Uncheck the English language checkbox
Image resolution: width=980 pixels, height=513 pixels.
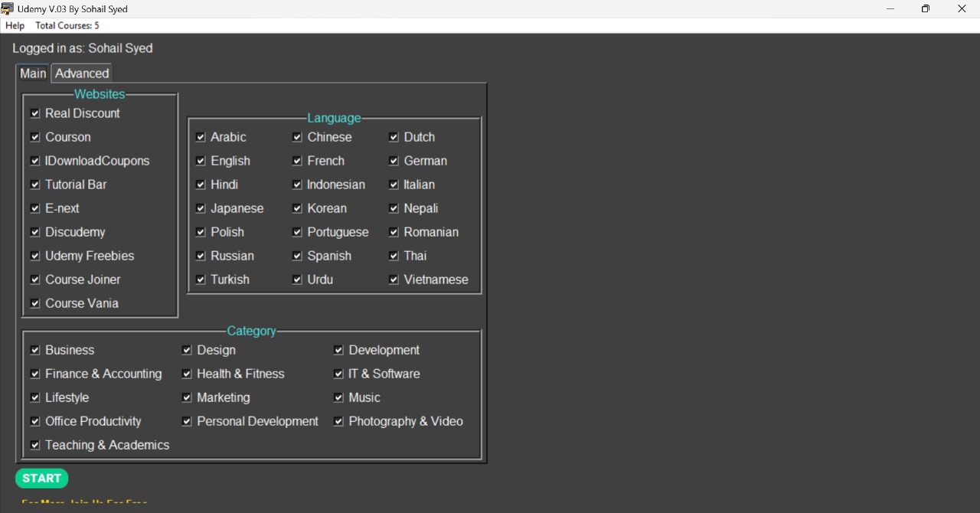click(201, 161)
